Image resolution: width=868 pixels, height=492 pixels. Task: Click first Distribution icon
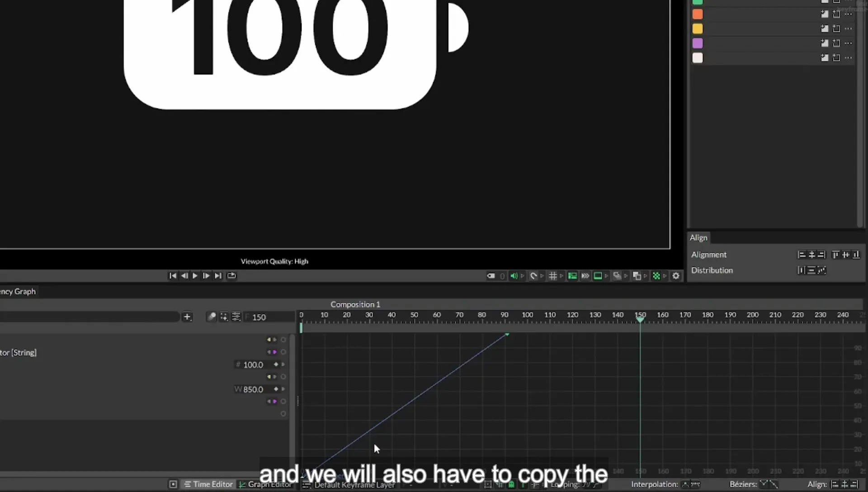click(801, 270)
